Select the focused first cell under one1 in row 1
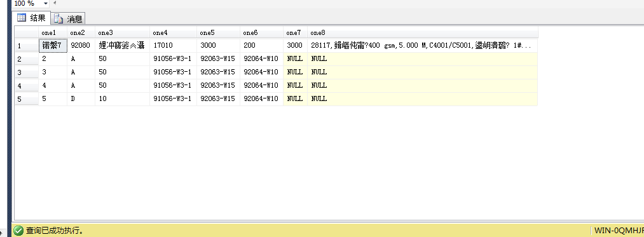 click(x=53, y=46)
